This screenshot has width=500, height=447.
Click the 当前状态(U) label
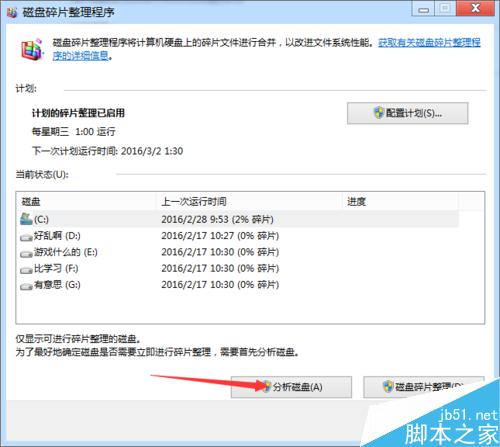(42, 174)
